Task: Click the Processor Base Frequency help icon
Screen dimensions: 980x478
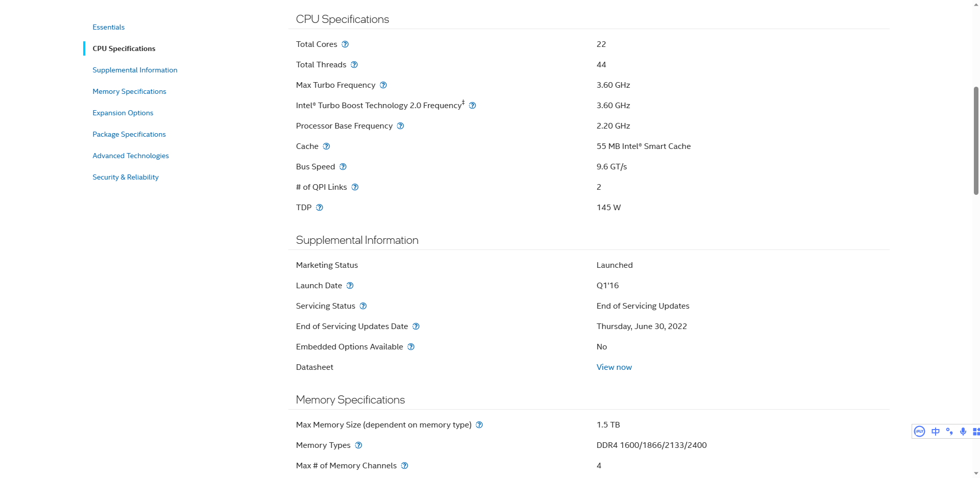Action: tap(401, 126)
